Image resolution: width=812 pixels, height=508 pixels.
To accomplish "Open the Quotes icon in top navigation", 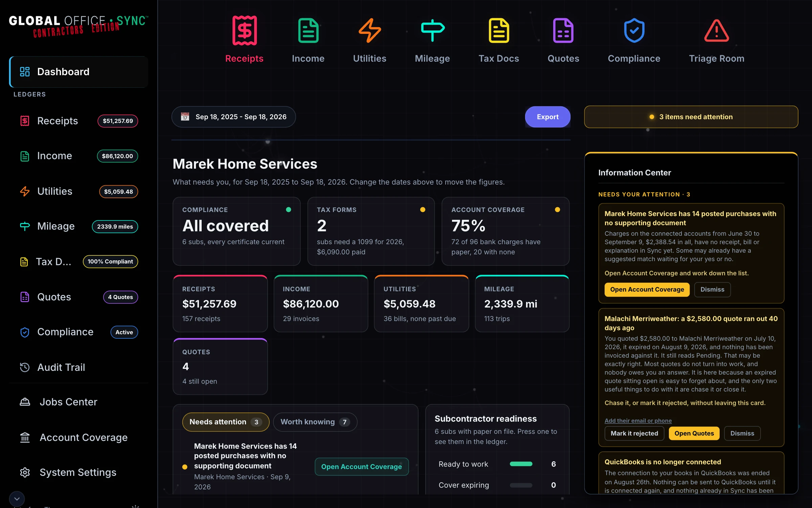I will 563,30.
